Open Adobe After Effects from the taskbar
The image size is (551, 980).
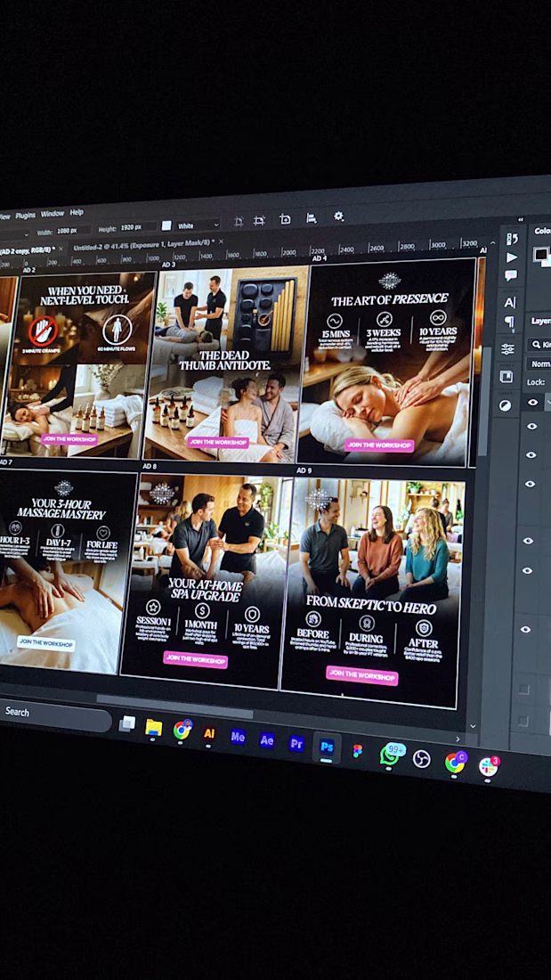[267, 740]
